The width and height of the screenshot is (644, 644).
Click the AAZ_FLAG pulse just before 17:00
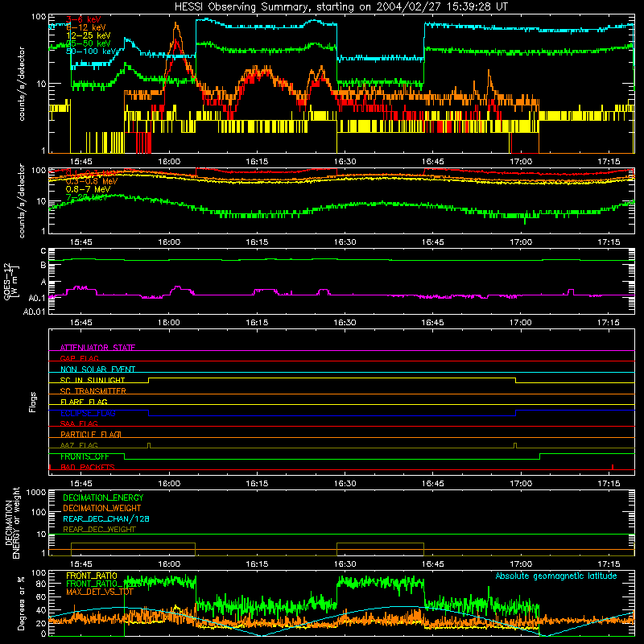tap(515, 446)
